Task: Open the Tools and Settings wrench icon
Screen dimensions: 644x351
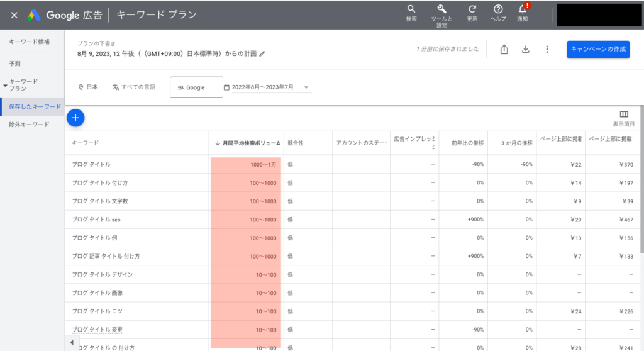Action: [x=441, y=9]
